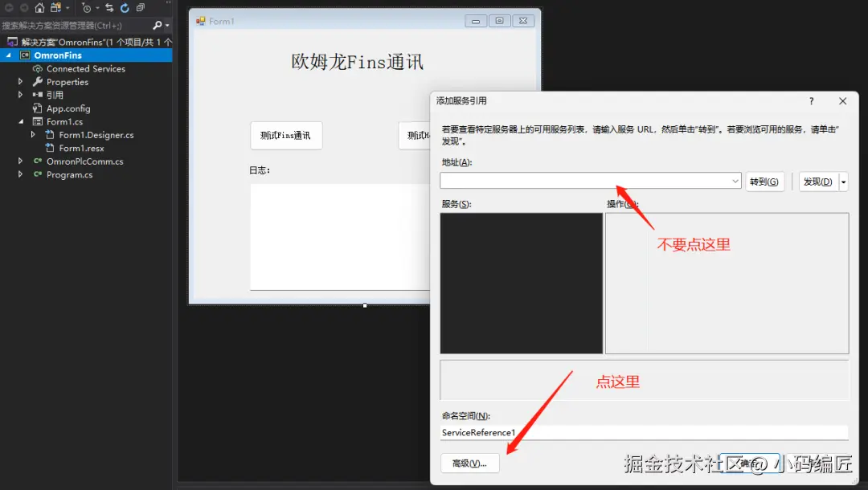The height and width of the screenshot is (490, 868).
Task: Collapse the OmronFins project node
Action: [8, 55]
